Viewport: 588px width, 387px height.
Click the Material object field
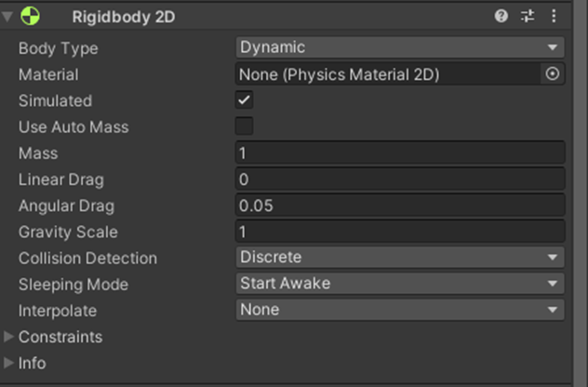point(388,73)
